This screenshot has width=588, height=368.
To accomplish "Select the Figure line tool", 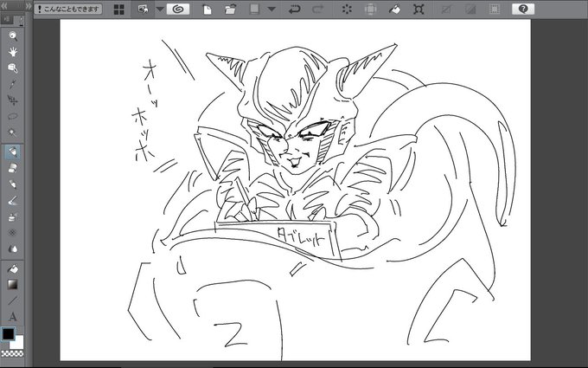I will click(13, 300).
